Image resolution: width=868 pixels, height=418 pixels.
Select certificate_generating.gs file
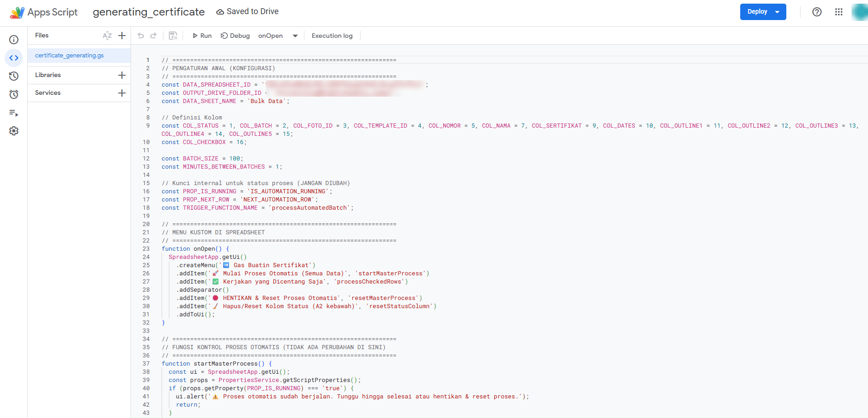pos(79,56)
